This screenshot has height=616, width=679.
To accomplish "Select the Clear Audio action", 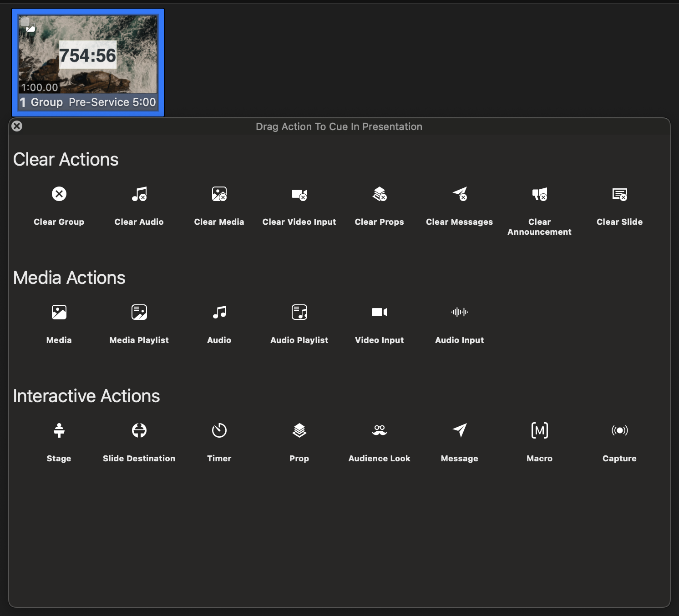I will [139, 194].
